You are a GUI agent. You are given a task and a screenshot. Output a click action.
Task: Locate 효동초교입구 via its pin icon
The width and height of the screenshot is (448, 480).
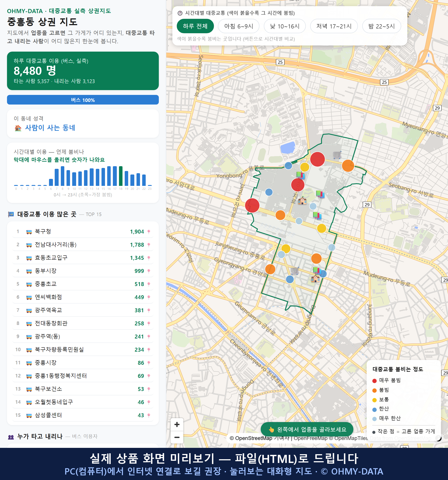149,258
